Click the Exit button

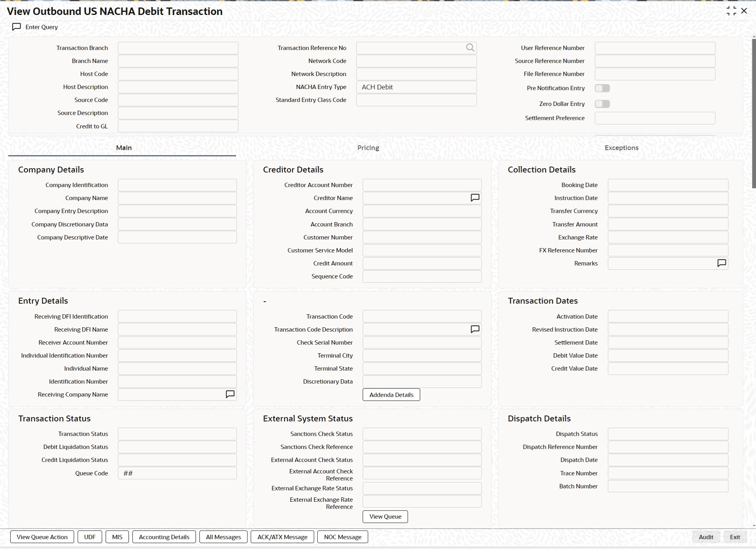click(735, 537)
